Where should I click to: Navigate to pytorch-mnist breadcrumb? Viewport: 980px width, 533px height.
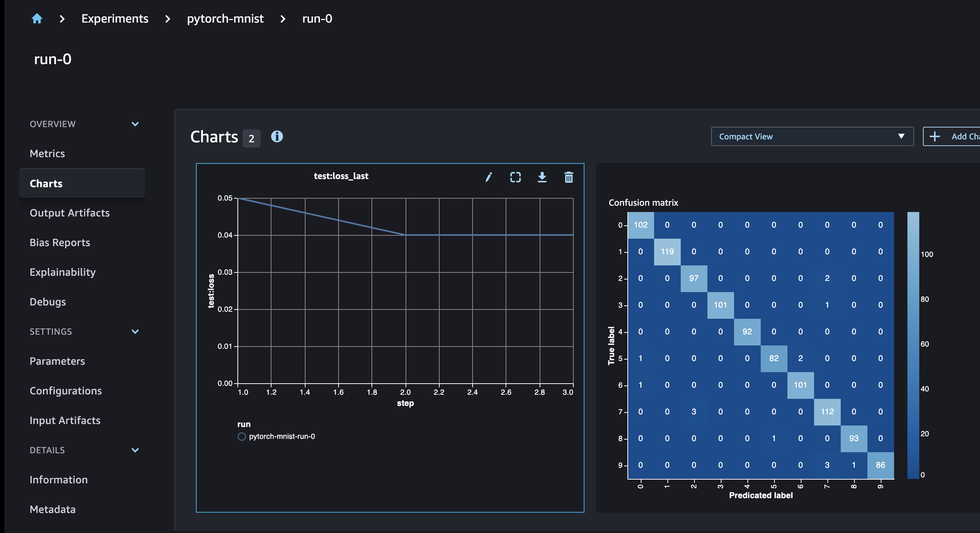pyautogui.click(x=225, y=19)
